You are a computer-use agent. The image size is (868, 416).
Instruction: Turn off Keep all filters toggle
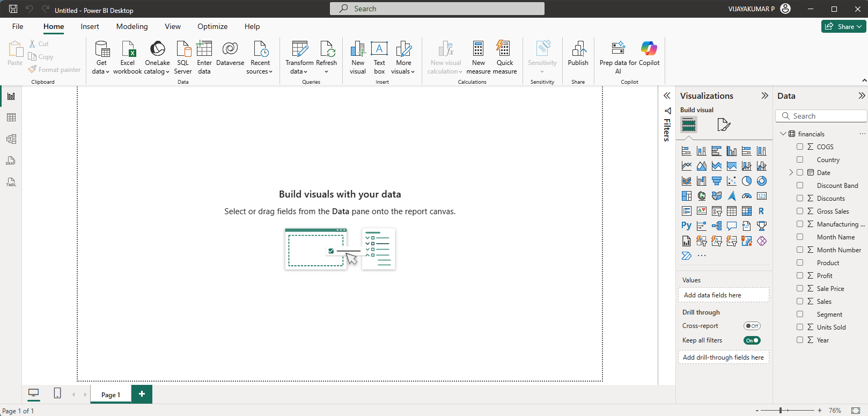coord(752,340)
